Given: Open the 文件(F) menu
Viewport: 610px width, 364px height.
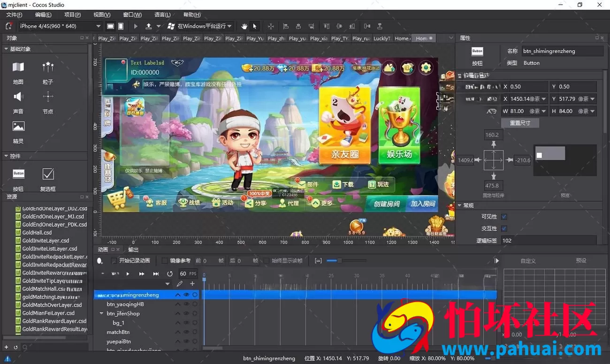Looking at the screenshot, I should [x=15, y=15].
